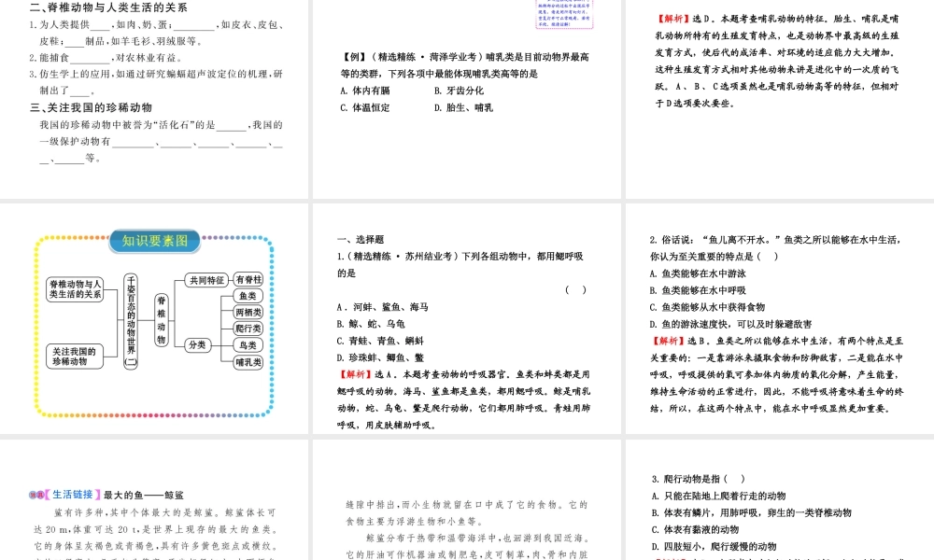934x560 pixels.
Task: Click the 有脊柱 box in the diagram
Action: click(248, 279)
